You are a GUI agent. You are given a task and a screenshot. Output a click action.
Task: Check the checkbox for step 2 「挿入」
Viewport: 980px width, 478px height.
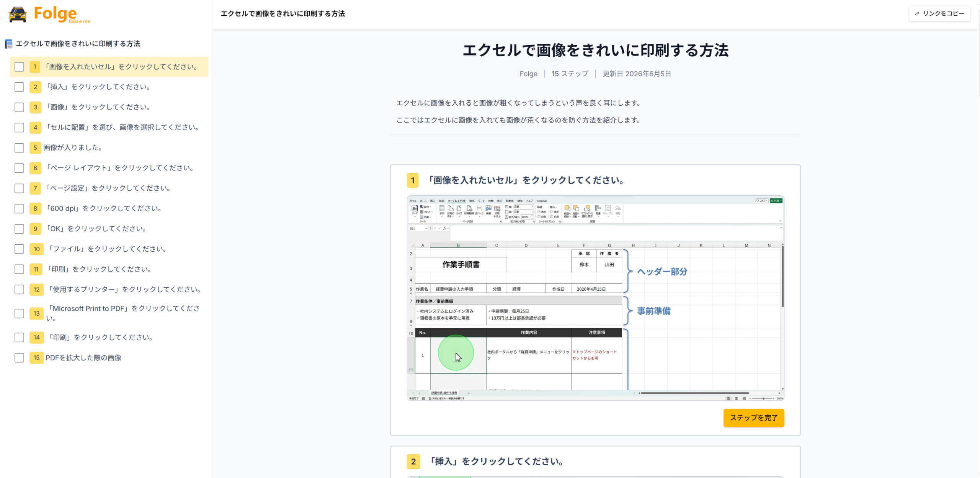click(19, 87)
